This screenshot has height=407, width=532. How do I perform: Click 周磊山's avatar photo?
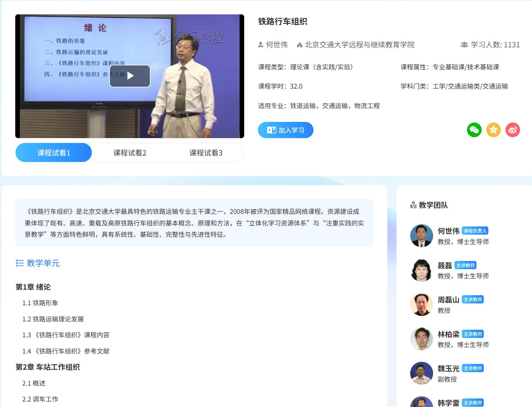[x=422, y=304]
